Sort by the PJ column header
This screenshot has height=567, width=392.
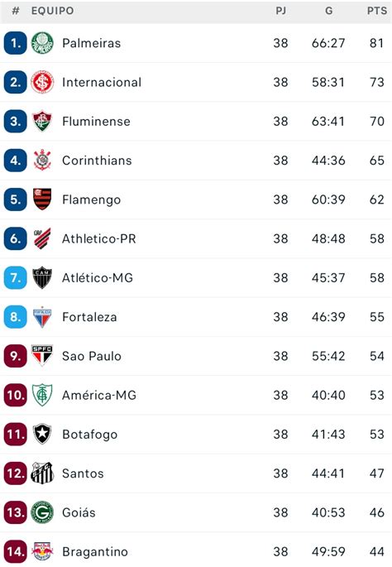pos(280,11)
